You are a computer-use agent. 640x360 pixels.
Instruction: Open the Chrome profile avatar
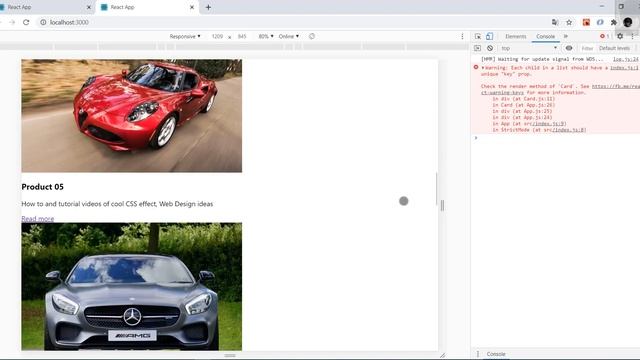[x=628, y=22]
